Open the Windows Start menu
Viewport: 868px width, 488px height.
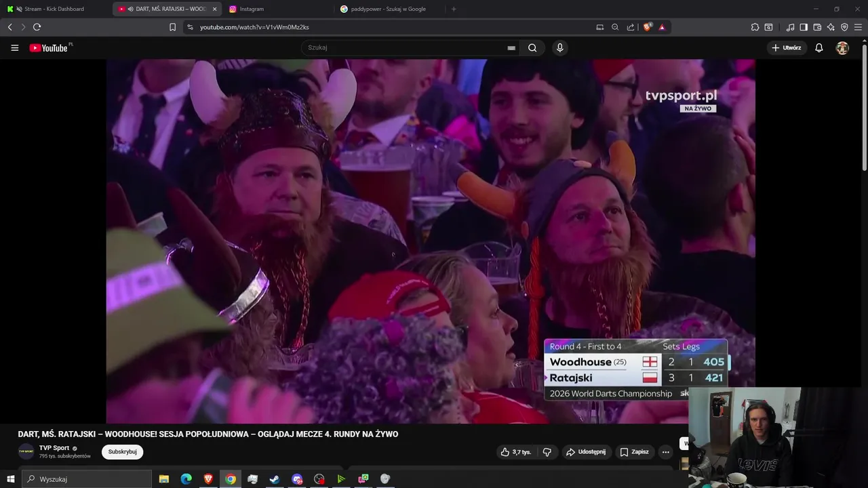[x=10, y=479]
